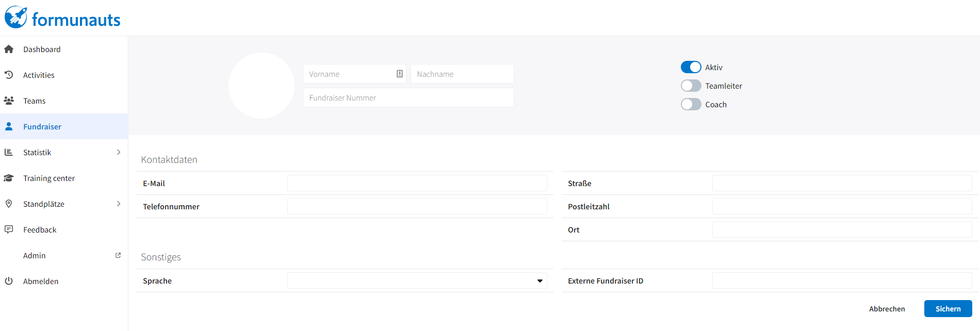Expand the Standplätze submenu chevron

pos(119,204)
